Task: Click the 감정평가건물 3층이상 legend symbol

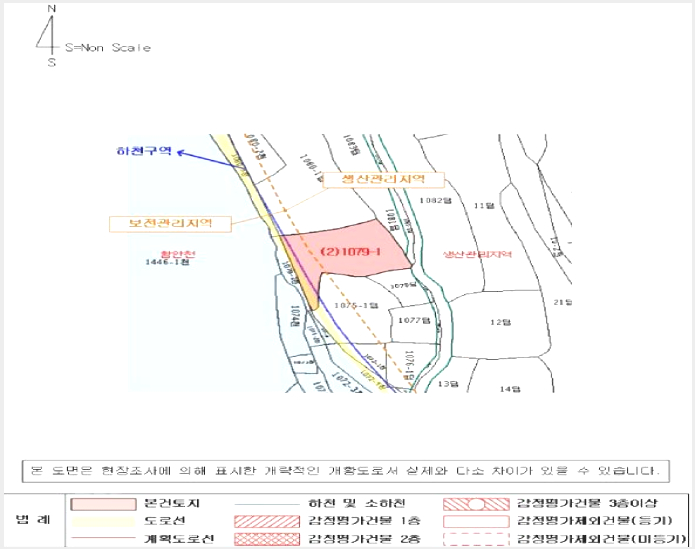Action: pyautogui.click(x=476, y=504)
